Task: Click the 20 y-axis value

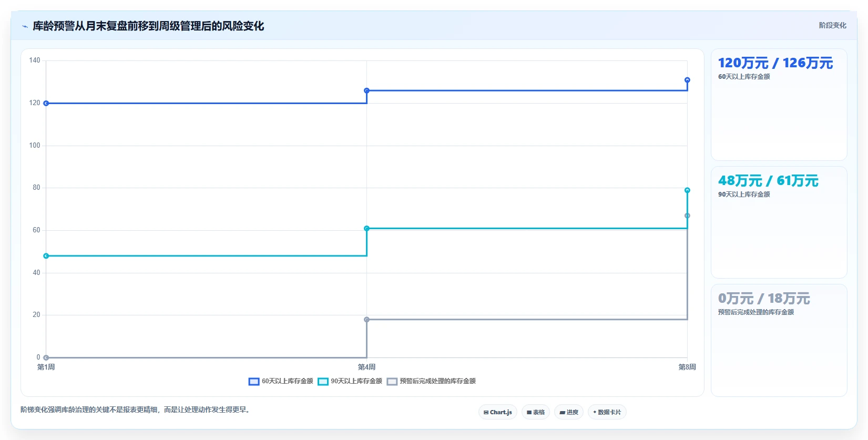Action: tap(36, 315)
